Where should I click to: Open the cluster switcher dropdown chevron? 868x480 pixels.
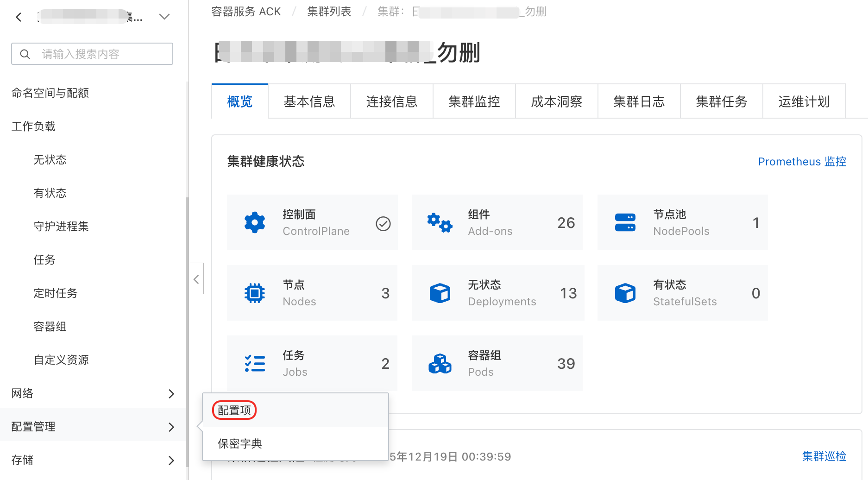[164, 17]
